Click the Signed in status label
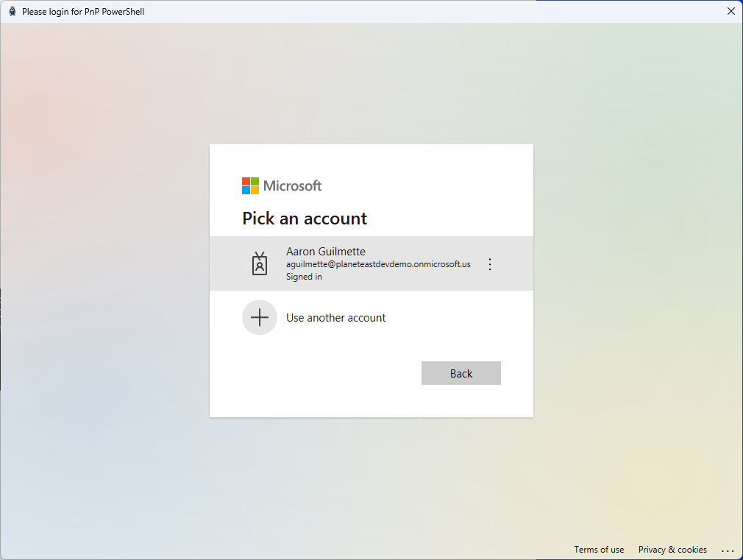Screen dimensions: 743x560 [x=304, y=276]
